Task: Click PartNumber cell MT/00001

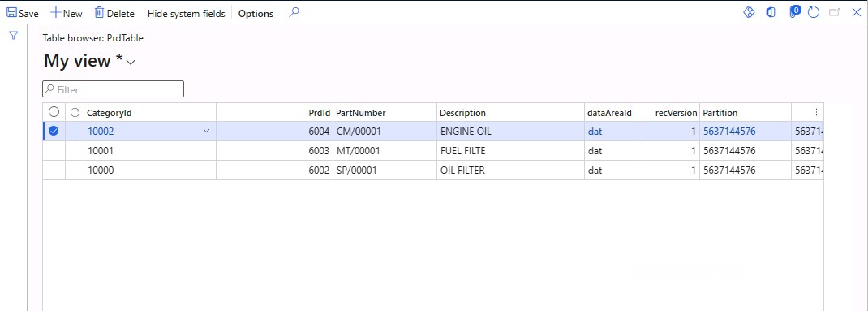Action: 385,151
